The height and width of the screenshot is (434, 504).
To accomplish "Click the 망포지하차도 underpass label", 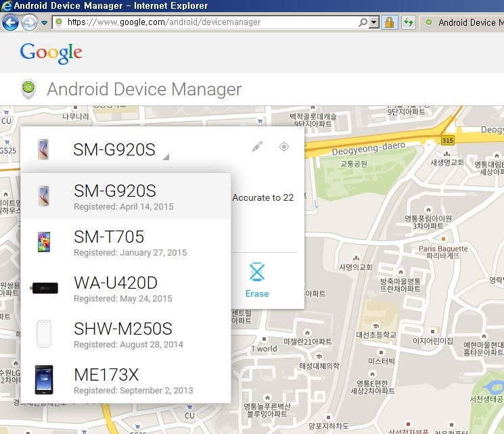I will (328, 426).
